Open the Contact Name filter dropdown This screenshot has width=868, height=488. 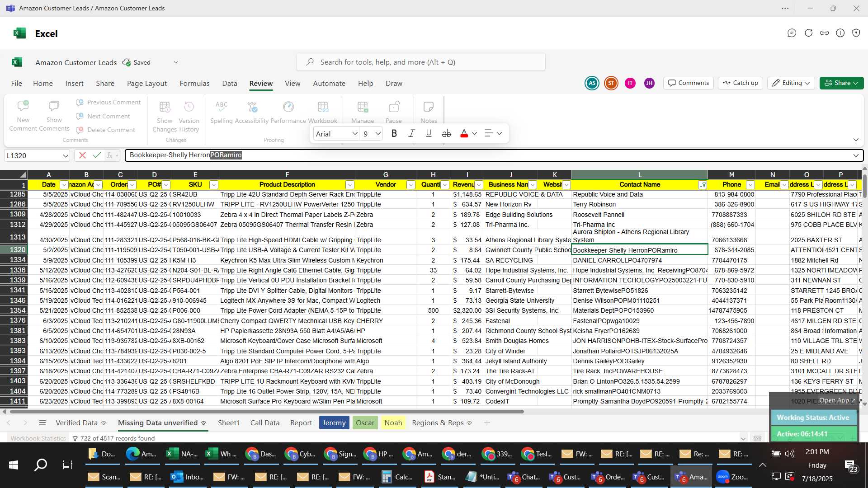[x=703, y=185]
